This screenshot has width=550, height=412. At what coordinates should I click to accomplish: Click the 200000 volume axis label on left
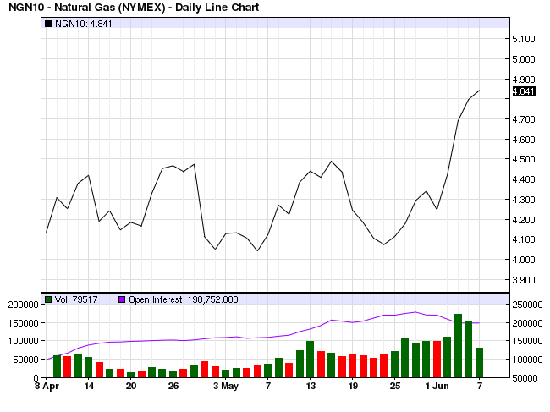[x=23, y=304]
